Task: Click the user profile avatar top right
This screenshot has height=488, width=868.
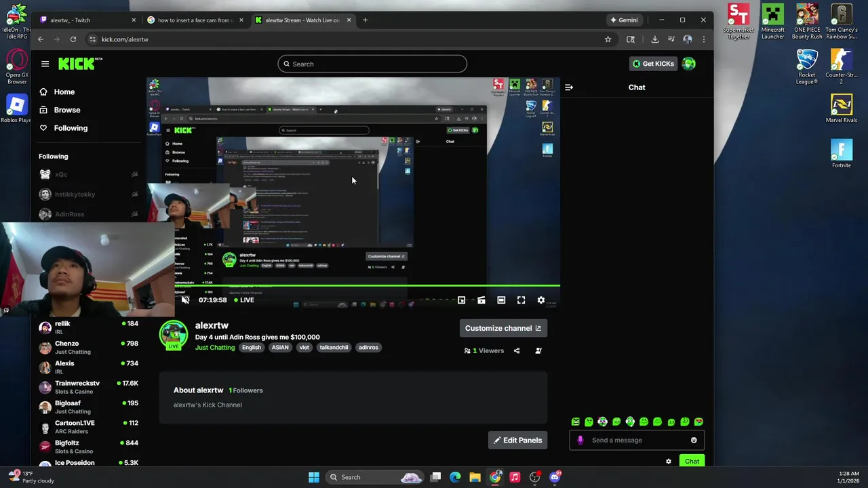Action: [x=689, y=64]
